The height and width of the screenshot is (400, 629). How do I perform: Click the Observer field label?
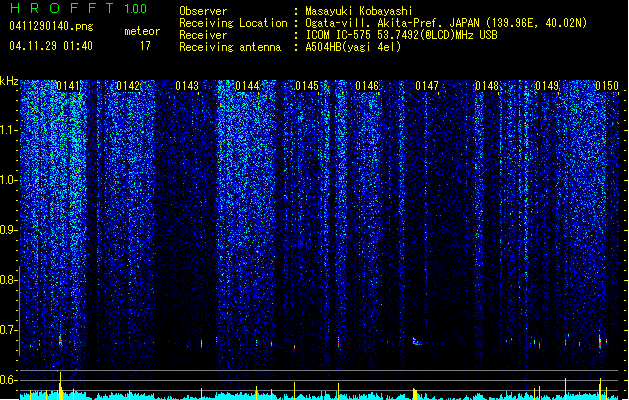pyautogui.click(x=203, y=11)
